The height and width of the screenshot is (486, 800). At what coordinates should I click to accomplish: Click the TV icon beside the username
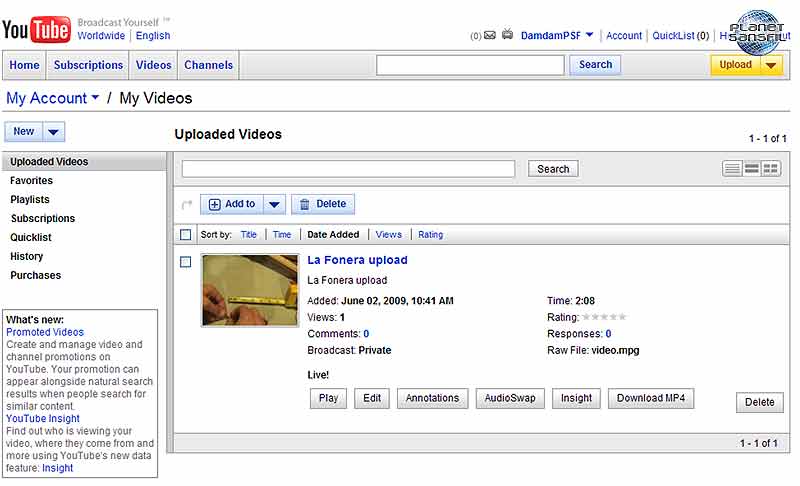507,35
